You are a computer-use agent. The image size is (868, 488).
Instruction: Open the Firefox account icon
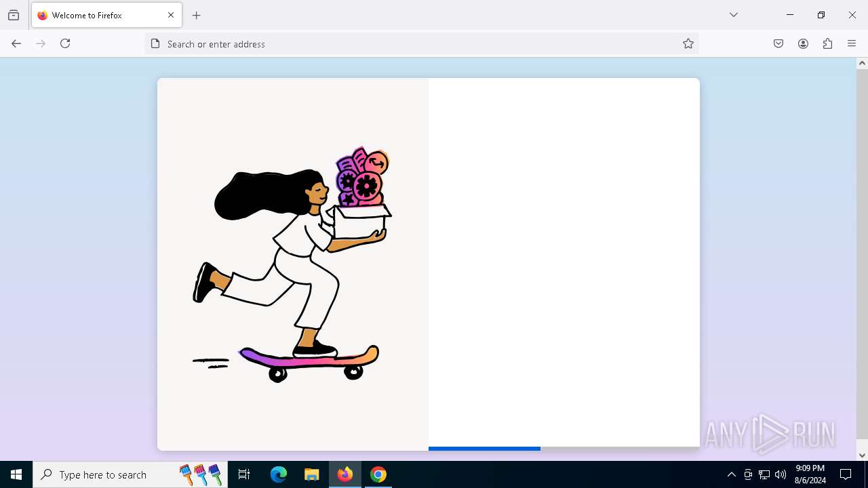(803, 43)
